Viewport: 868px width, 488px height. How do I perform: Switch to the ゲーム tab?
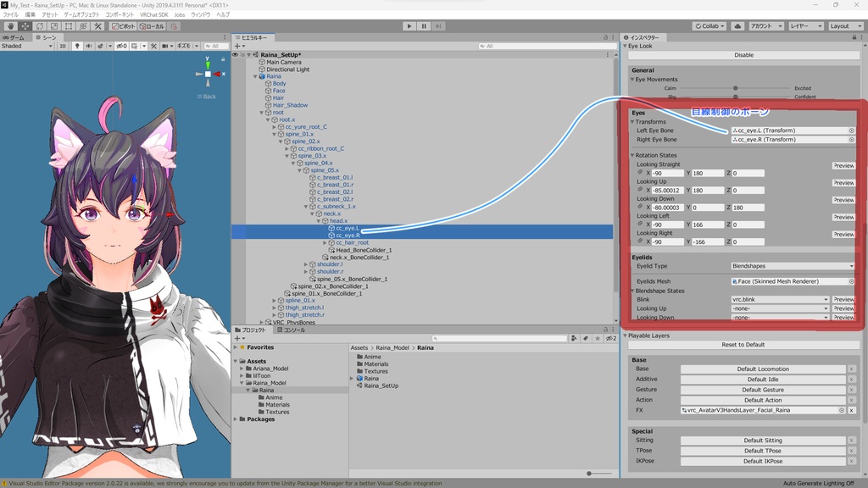click(x=14, y=37)
